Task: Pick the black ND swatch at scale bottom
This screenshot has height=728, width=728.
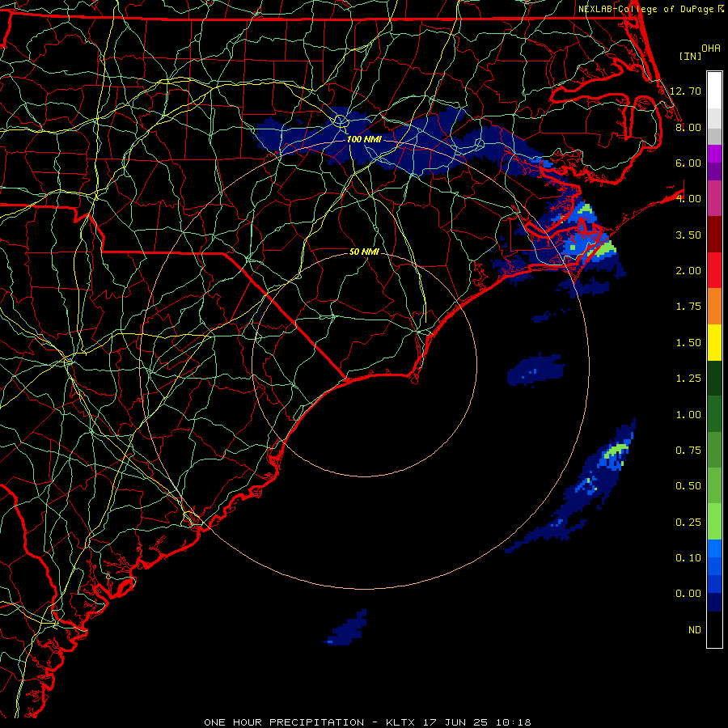Action: 714,629
